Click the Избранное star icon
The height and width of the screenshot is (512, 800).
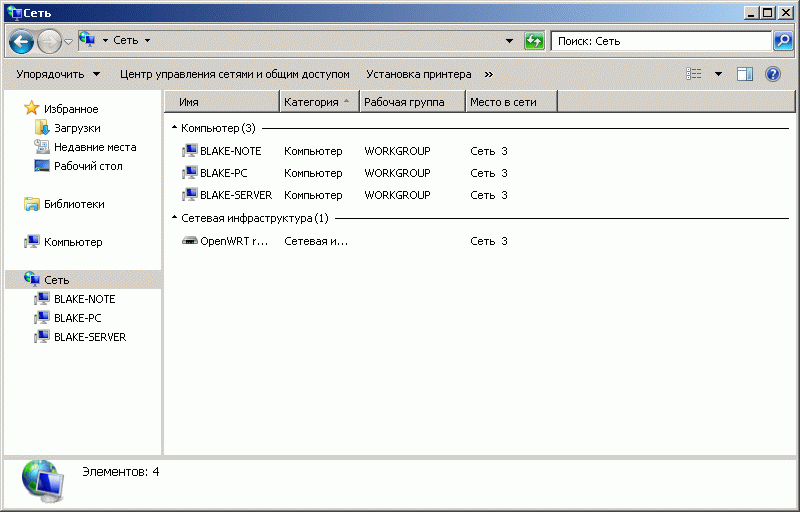[32, 108]
